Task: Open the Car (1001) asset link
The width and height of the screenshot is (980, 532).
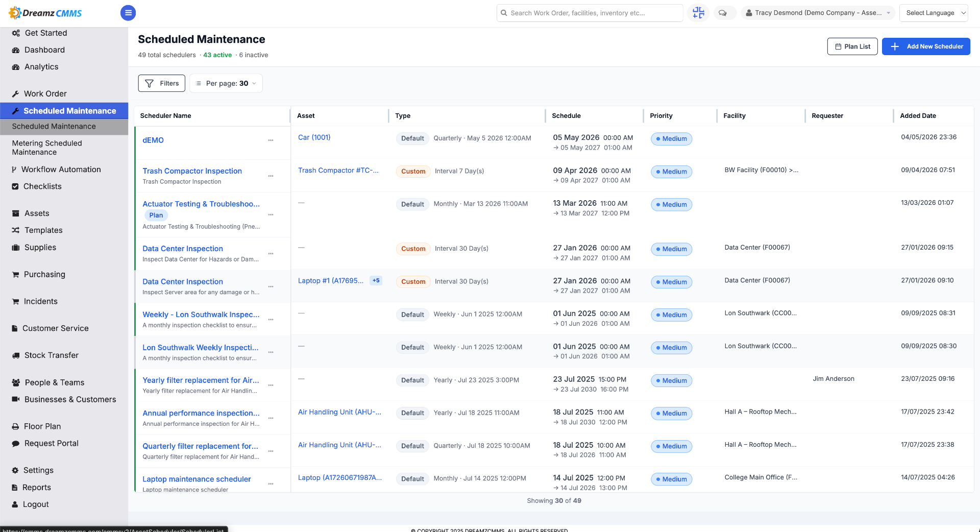Action: pyautogui.click(x=314, y=137)
